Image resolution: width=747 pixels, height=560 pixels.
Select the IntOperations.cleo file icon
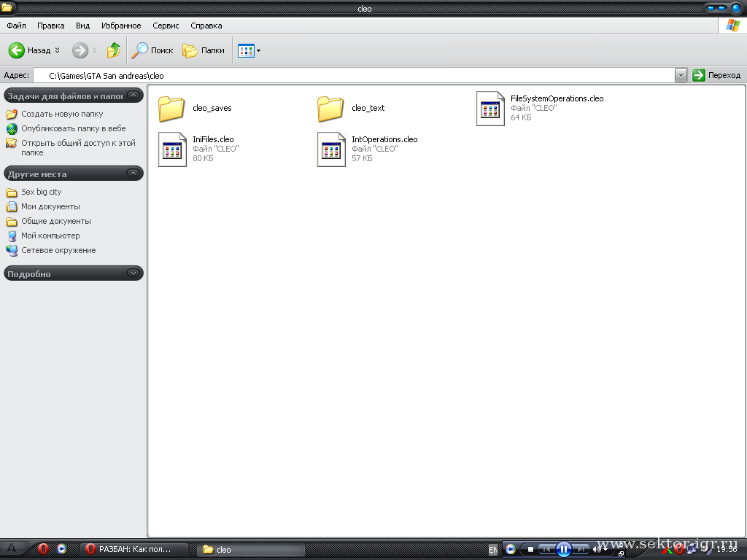[331, 149]
